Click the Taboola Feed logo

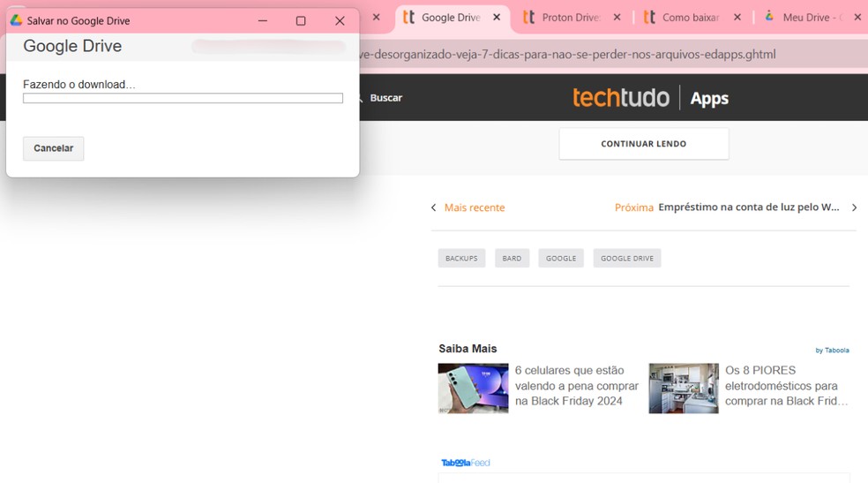coord(466,463)
